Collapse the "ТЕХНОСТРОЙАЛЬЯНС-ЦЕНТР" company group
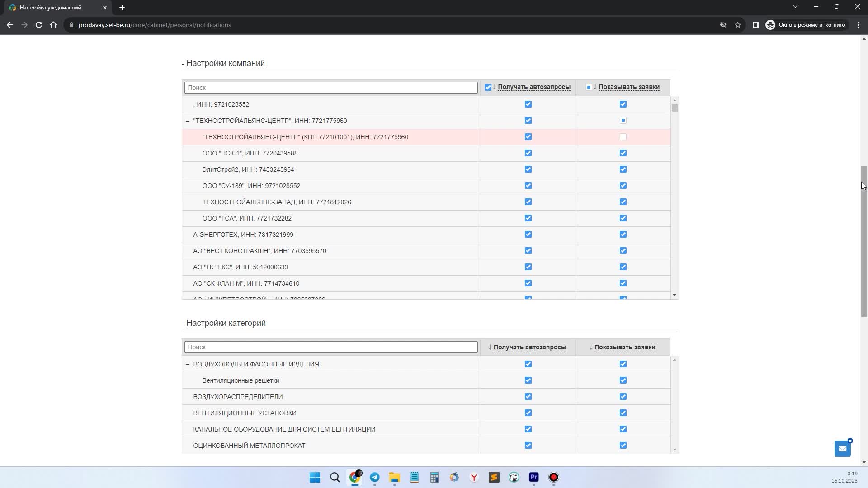 click(x=188, y=121)
